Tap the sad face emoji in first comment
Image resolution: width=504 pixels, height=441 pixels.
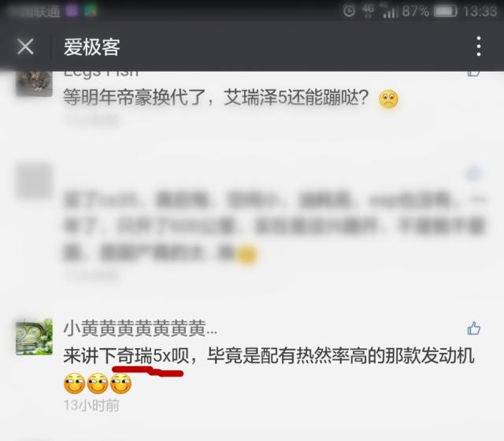[x=388, y=99]
